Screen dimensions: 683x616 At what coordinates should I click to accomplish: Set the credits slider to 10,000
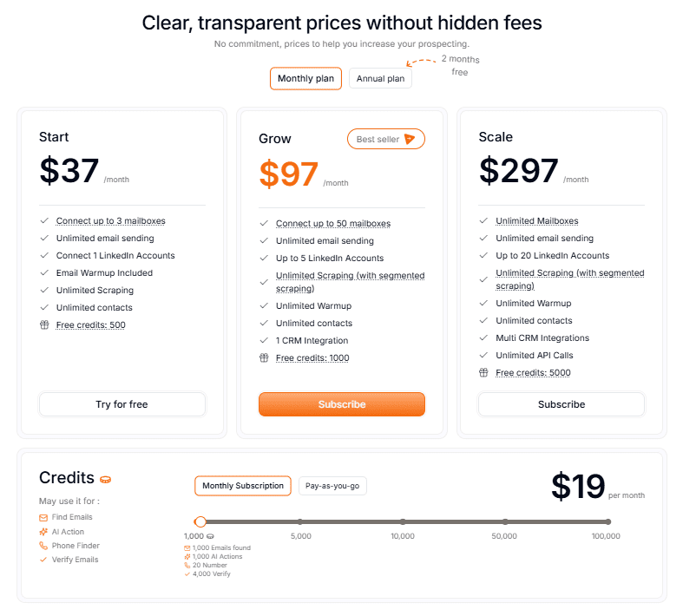(403, 521)
